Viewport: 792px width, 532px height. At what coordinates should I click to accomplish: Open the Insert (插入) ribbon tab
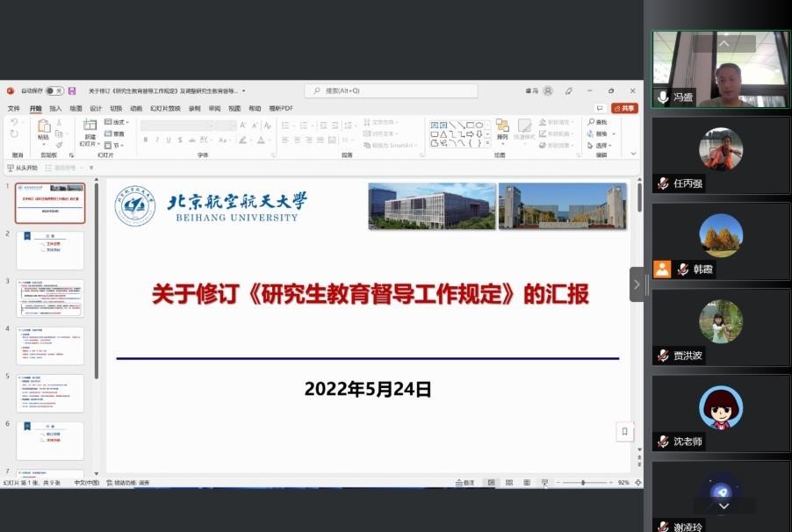55,109
